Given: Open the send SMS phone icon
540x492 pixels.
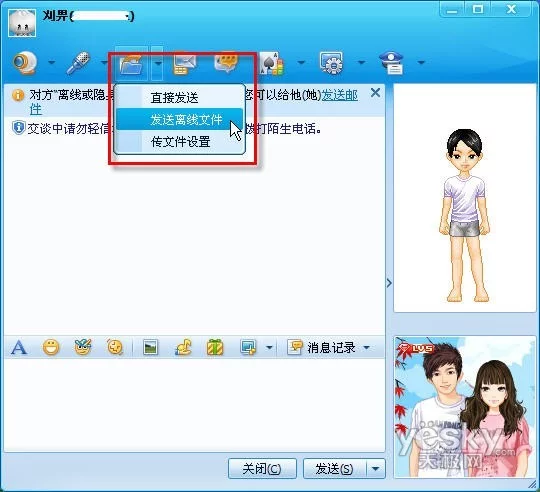Looking at the screenshot, I should 185,63.
